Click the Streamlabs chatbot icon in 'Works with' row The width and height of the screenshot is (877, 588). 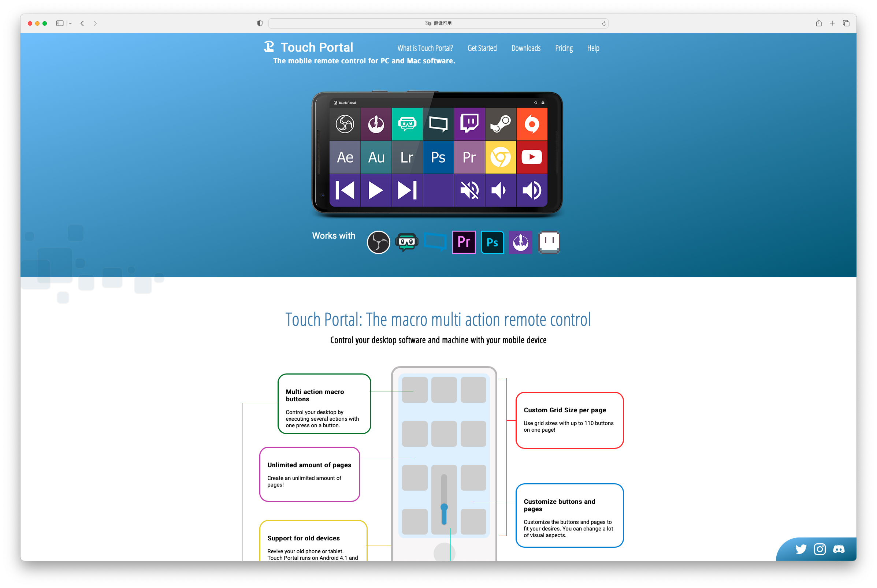406,242
